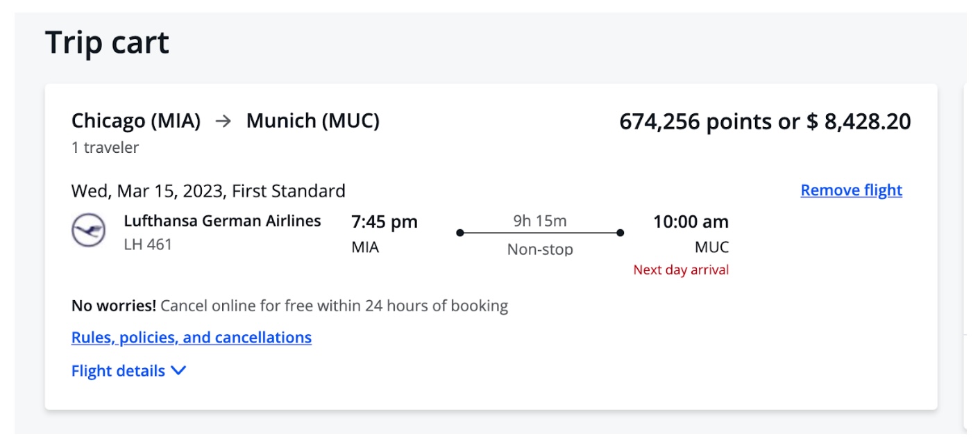Image resolution: width=980 pixels, height=446 pixels.
Task: Click the 10:00 am arrival time
Action: 691,222
